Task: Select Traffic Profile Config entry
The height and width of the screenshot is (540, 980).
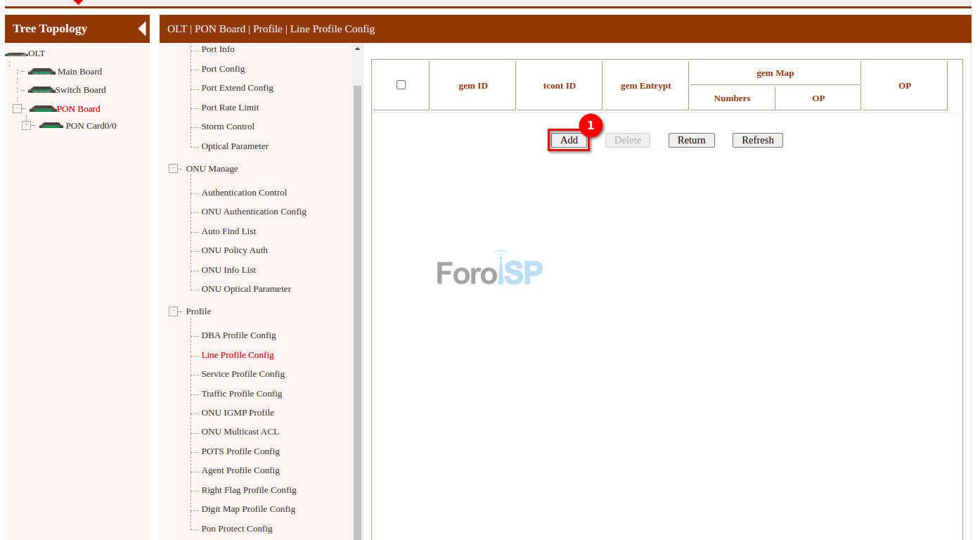Action: pyautogui.click(x=241, y=394)
